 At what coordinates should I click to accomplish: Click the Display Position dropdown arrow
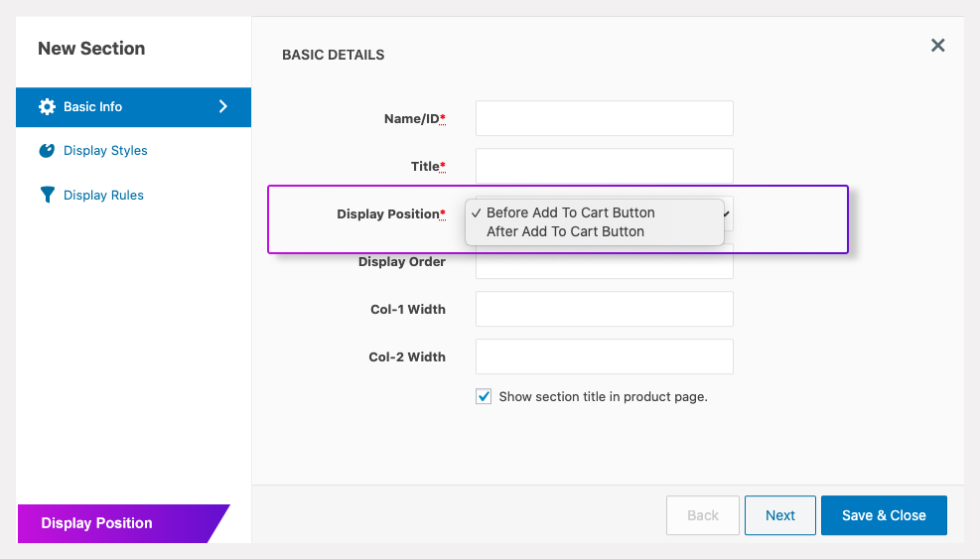[727, 213]
